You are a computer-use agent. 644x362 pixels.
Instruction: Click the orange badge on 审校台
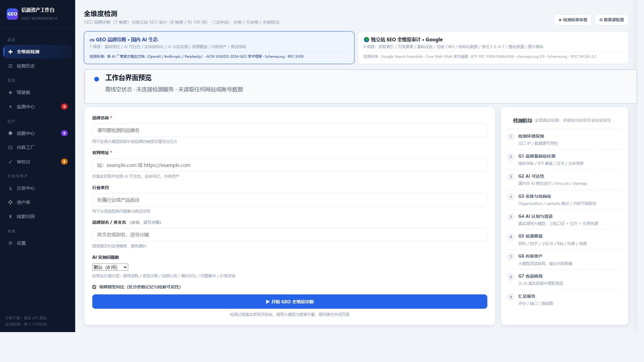pyautogui.click(x=64, y=162)
